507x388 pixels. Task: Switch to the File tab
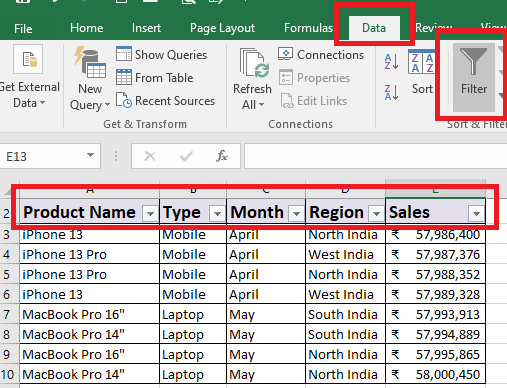(23, 28)
